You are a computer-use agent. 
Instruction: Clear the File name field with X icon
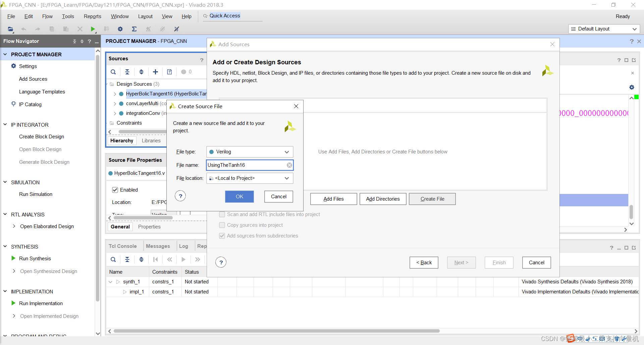(x=289, y=165)
